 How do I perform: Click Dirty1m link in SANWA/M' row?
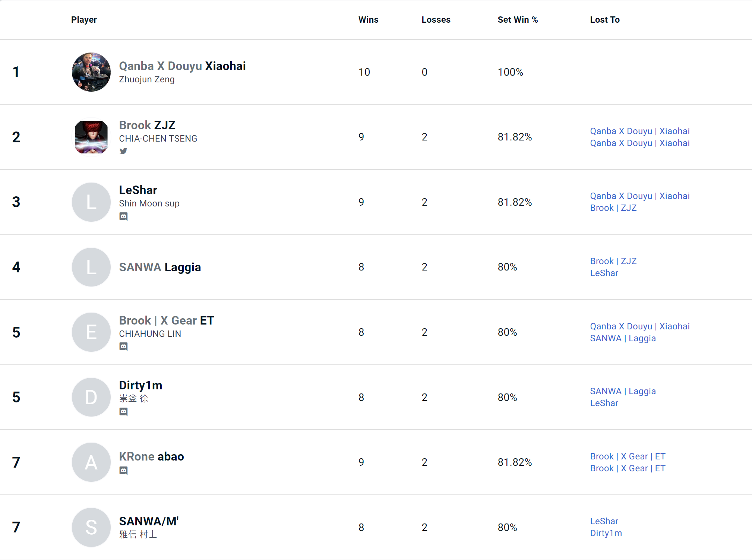coord(606,533)
